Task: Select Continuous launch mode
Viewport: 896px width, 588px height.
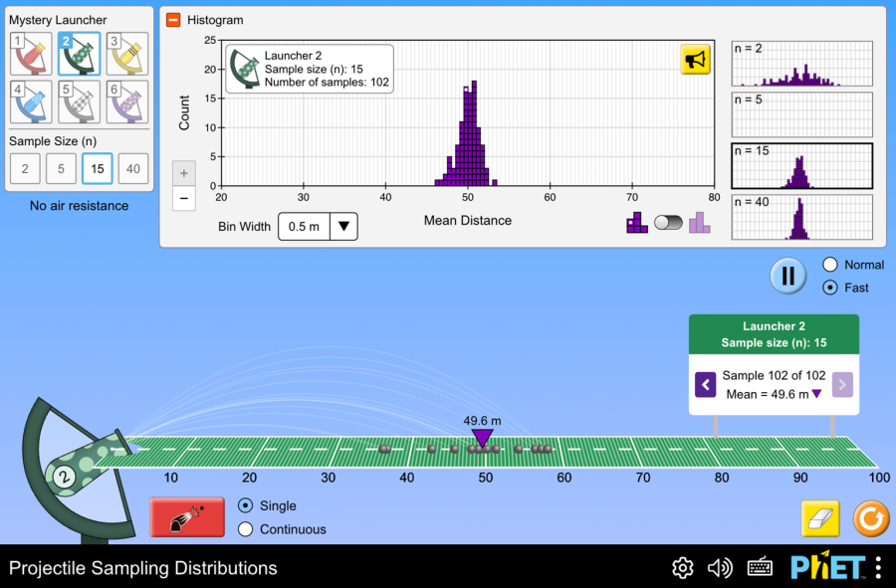Action: [x=246, y=529]
